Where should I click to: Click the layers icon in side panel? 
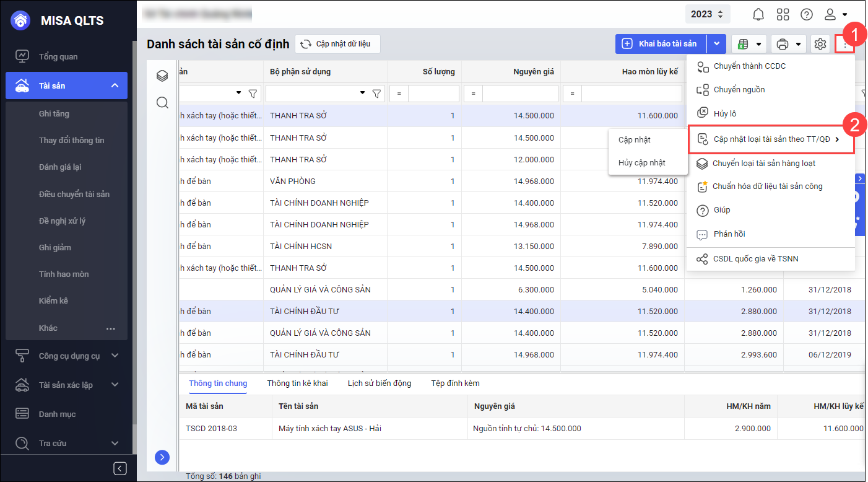point(162,76)
